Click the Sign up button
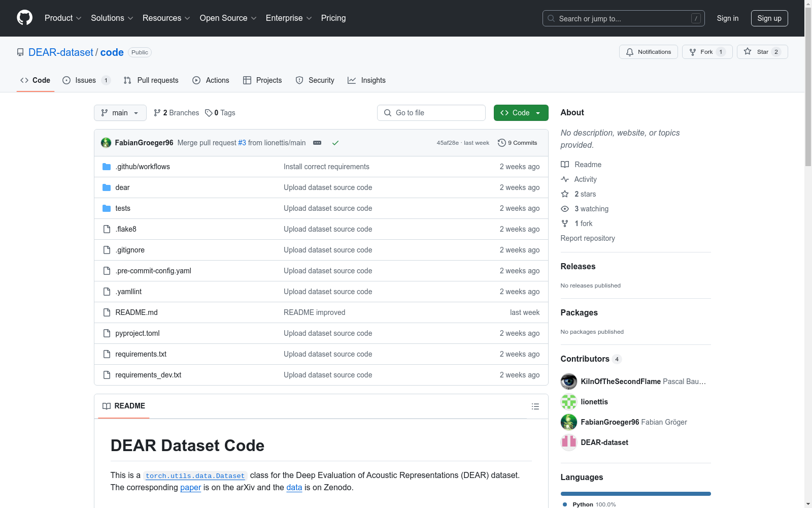The height and width of the screenshot is (508, 812). 769,18
